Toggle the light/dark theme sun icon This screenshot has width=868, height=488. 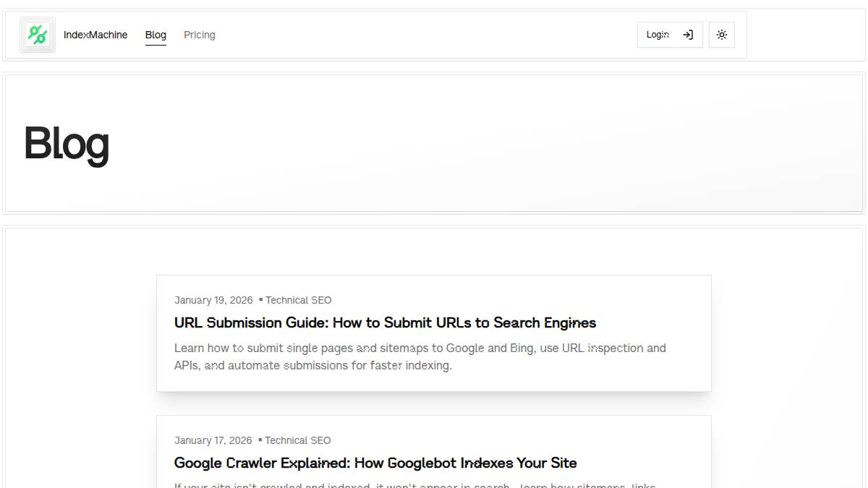tap(722, 35)
